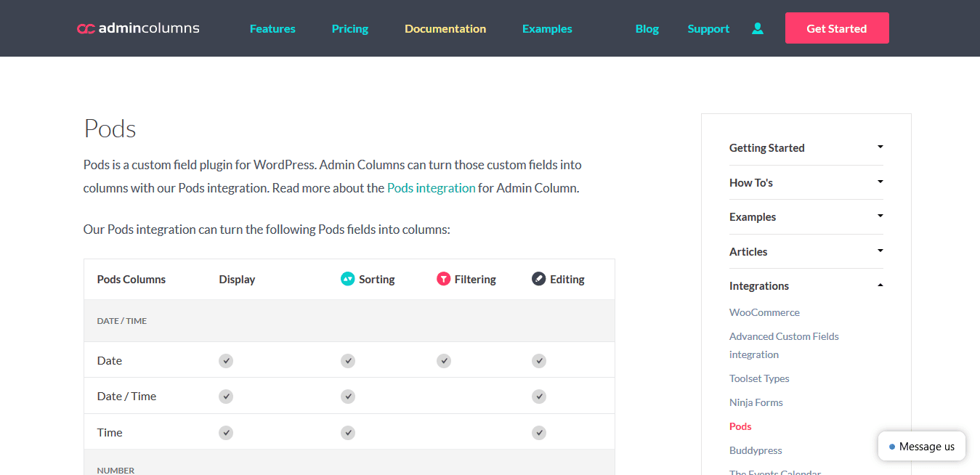
Task: Open the Examples top menu item
Action: tap(547, 28)
